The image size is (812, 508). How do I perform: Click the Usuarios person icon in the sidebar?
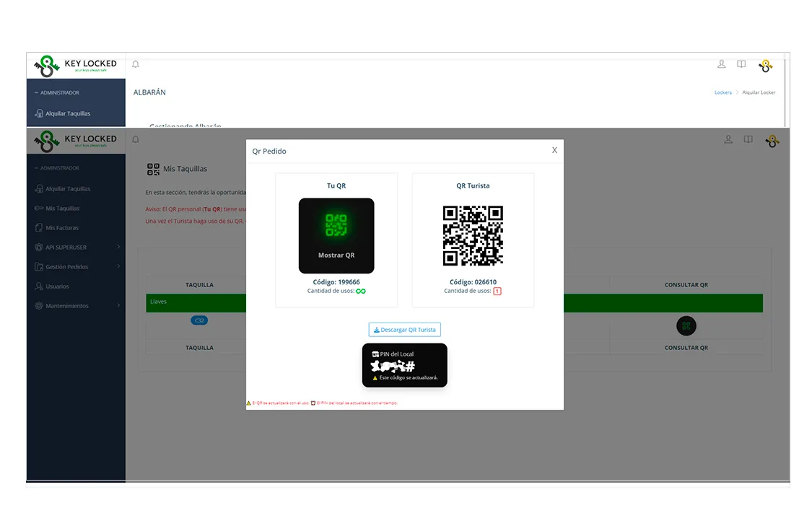[39, 286]
